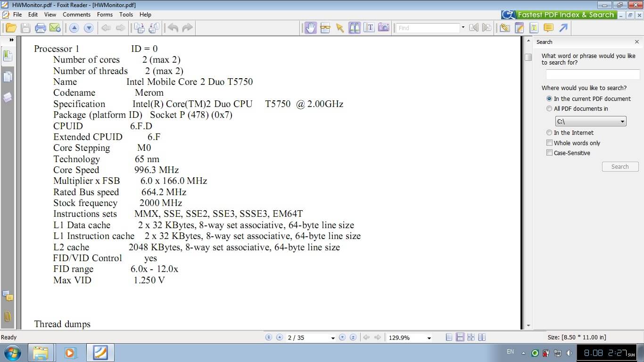Select 'In the Internet' radio option
The image size is (644, 362).
tap(549, 133)
